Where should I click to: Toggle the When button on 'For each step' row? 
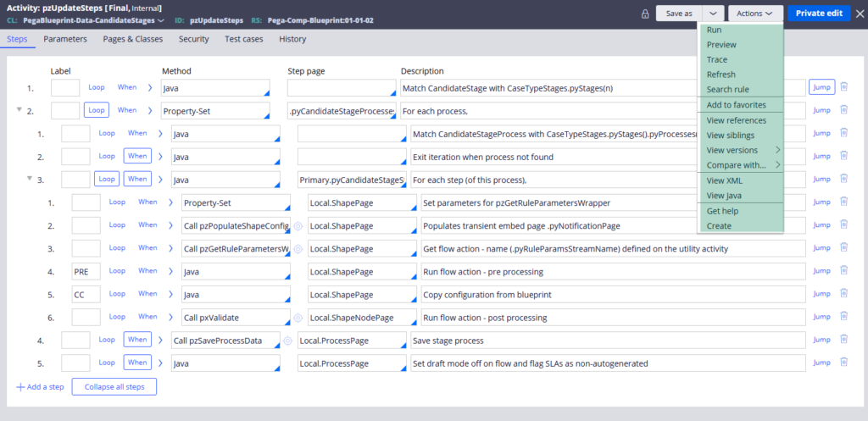pyautogui.click(x=137, y=179)
